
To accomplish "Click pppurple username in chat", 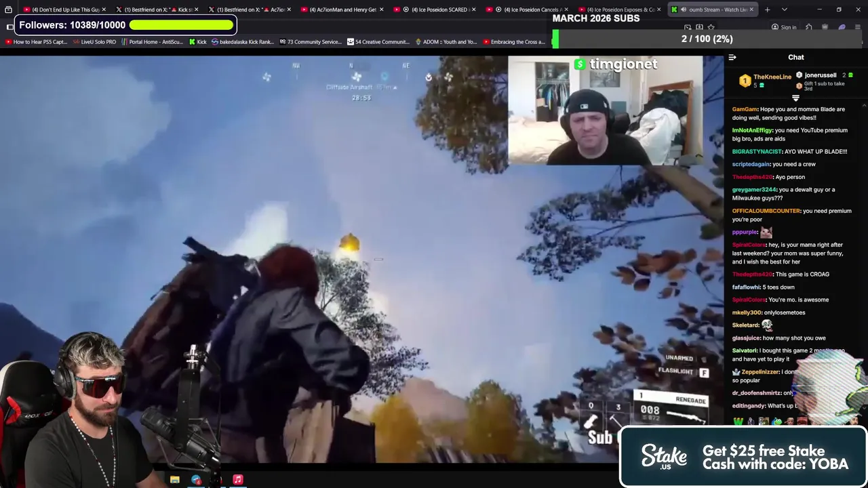I will click(x=745, y=232).
